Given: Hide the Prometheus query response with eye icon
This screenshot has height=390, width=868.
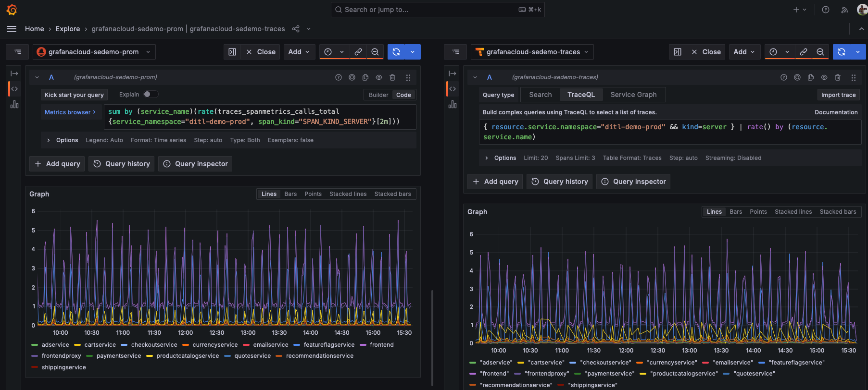Looking at the screenshot, I should point(379,77).
